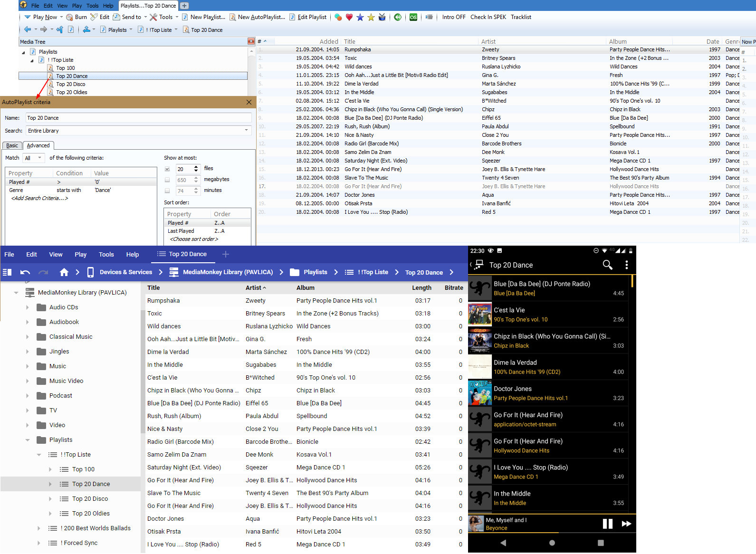Increase the files count stepper
Screen dimensions: 756x554
coord(196,167)
